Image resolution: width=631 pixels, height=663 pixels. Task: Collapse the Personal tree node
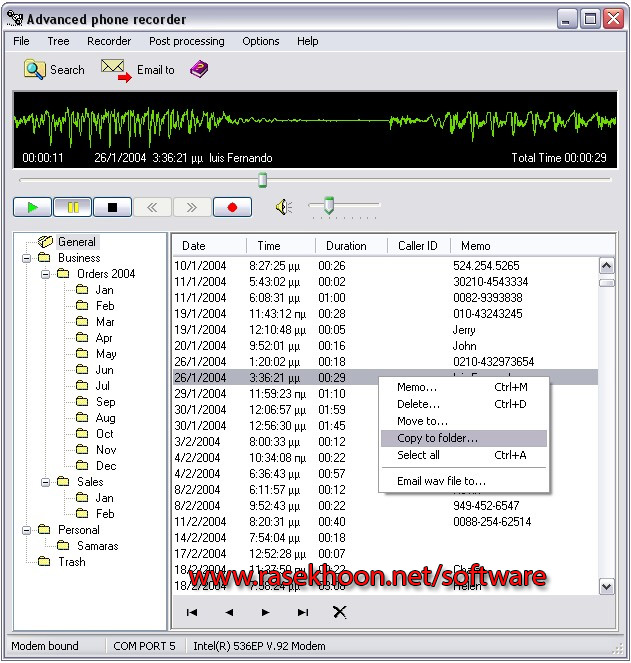pyautogui.click(x=26, y=530)
